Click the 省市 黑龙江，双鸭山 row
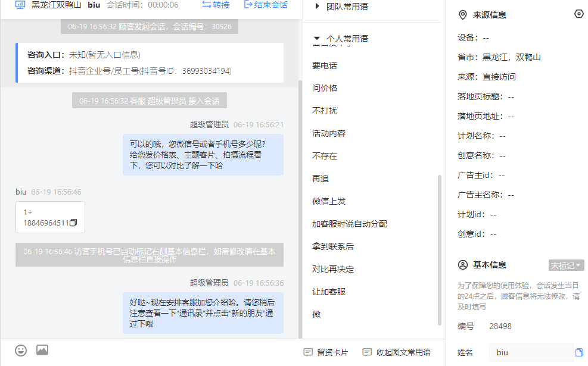Viewport: 588px width, 366px height. pos(499,57)
